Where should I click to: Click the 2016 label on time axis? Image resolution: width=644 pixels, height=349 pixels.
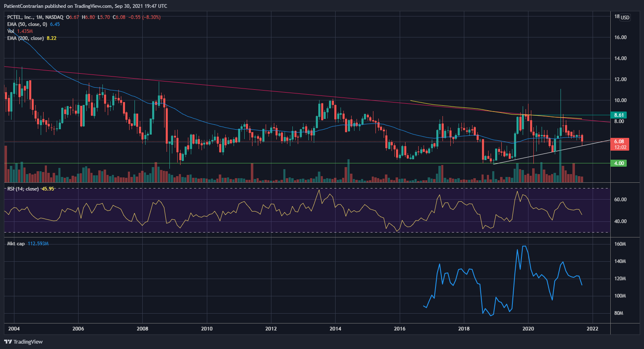coord(400,328)
